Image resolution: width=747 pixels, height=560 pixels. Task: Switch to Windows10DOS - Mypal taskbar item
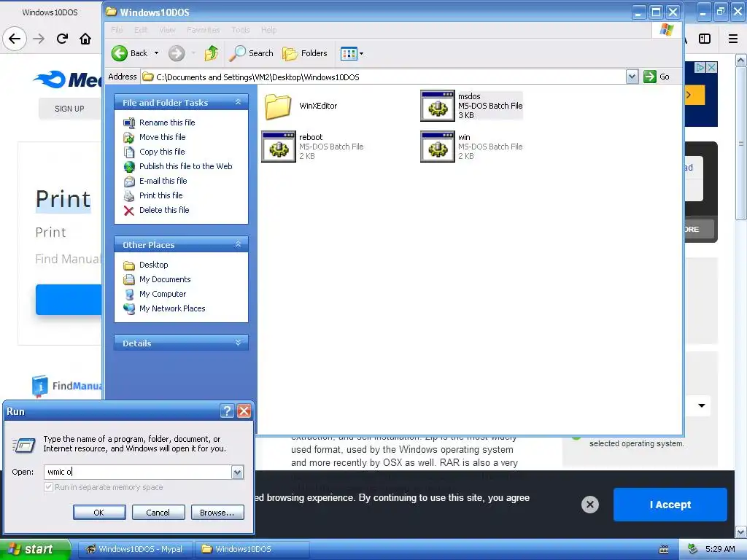coord(134,549)
